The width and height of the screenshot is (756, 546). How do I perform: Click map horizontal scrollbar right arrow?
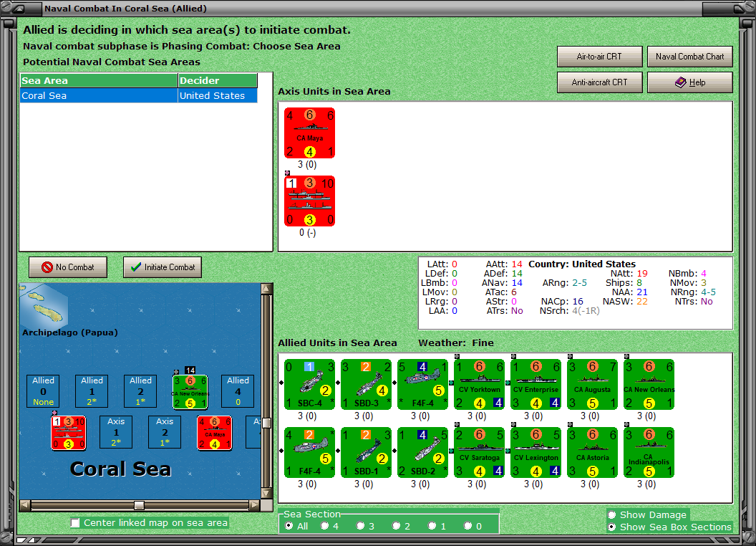[x=254, y=505]
